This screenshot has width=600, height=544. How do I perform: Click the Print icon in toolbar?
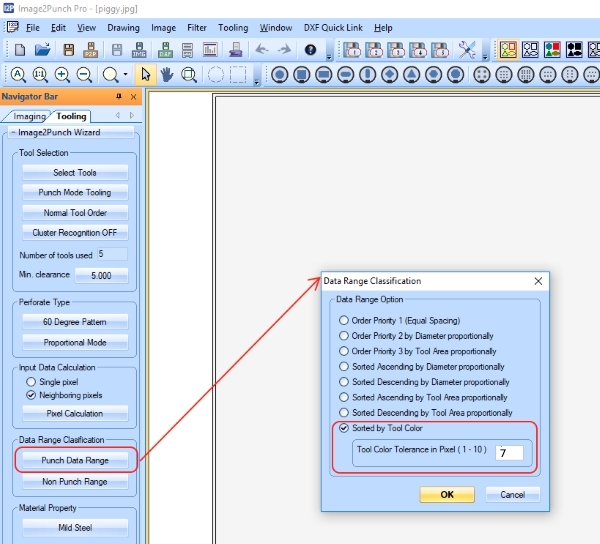(x=236, y=50)
